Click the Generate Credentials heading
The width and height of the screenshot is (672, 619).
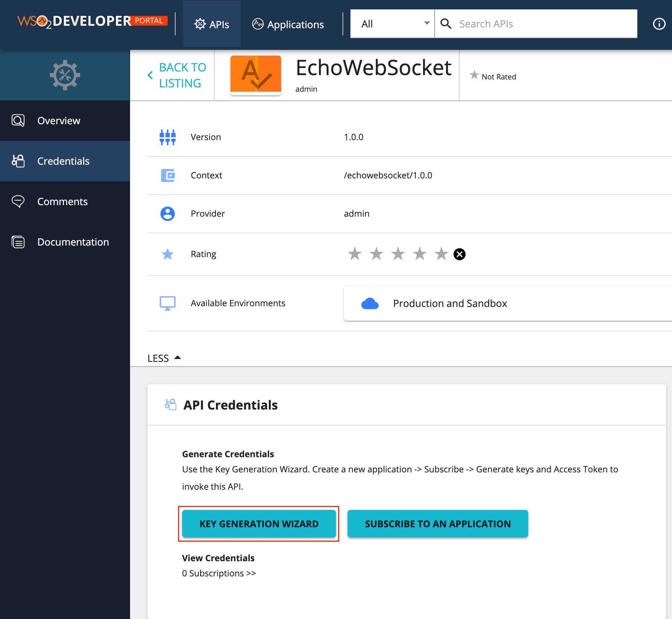pos(228,454)
